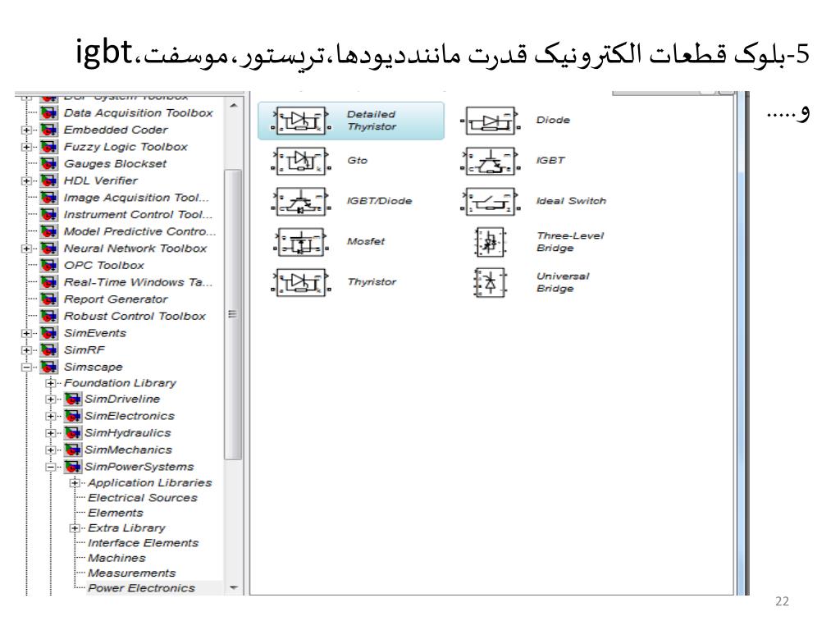Select the Mosfet block icon
The width and height of the screenshot is (840, 630).
(301, 242)
